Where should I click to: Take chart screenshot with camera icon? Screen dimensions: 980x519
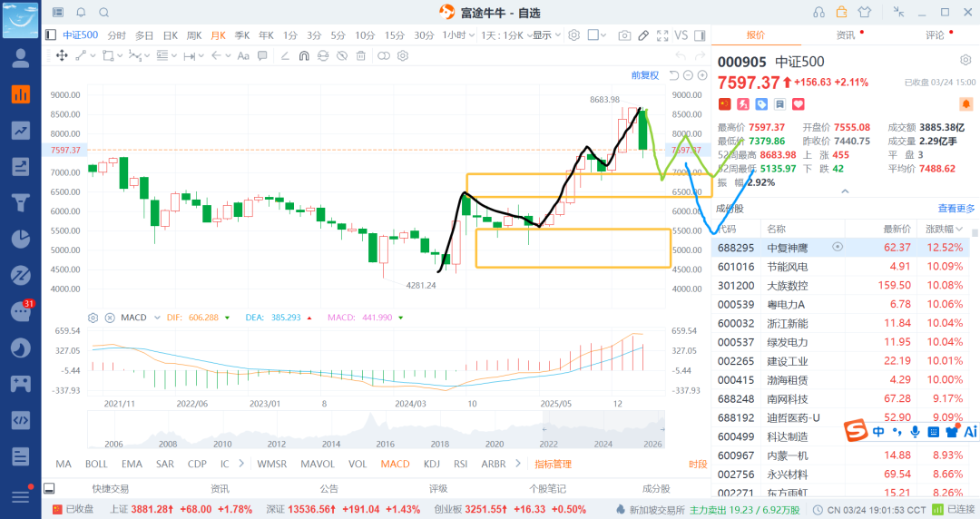point(624,35)
